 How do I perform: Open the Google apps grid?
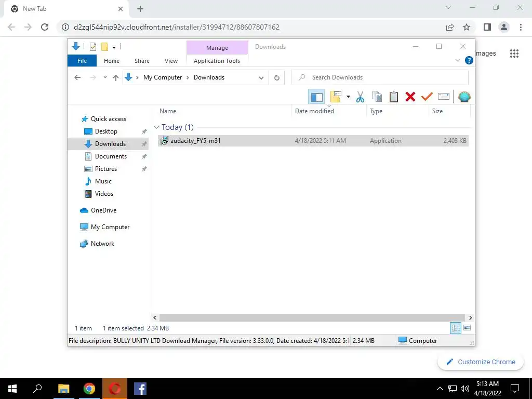[x=514, y=54]
